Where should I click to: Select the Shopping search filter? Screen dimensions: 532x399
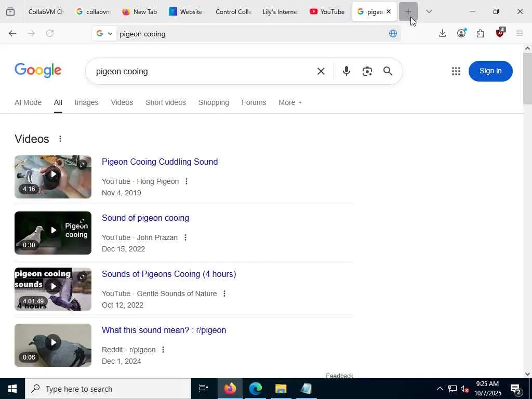coord(214,102)
